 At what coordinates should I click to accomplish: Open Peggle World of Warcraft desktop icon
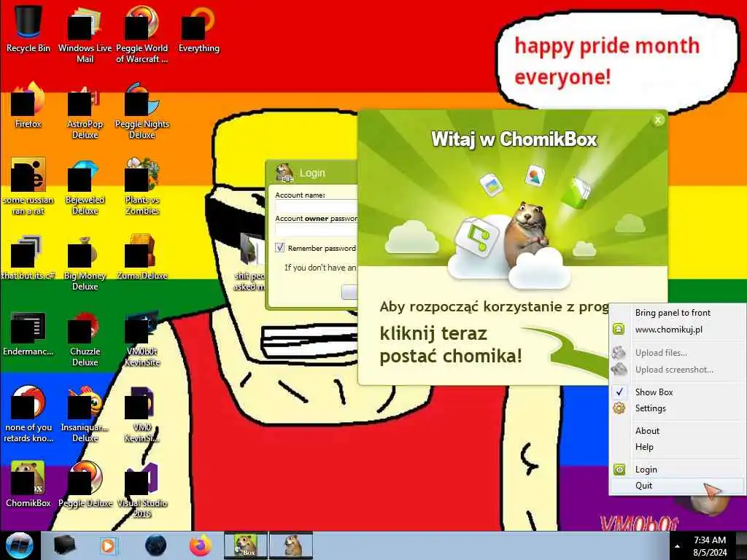[142, 34]
